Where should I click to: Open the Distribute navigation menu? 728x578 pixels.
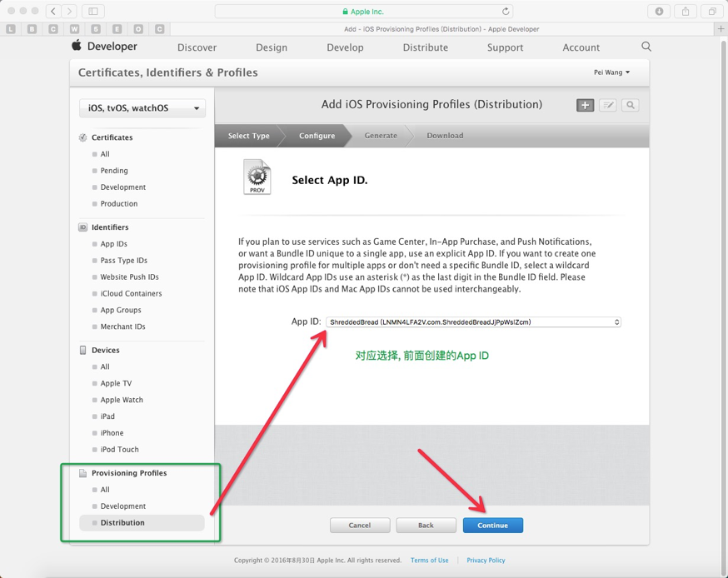point(426,47)
